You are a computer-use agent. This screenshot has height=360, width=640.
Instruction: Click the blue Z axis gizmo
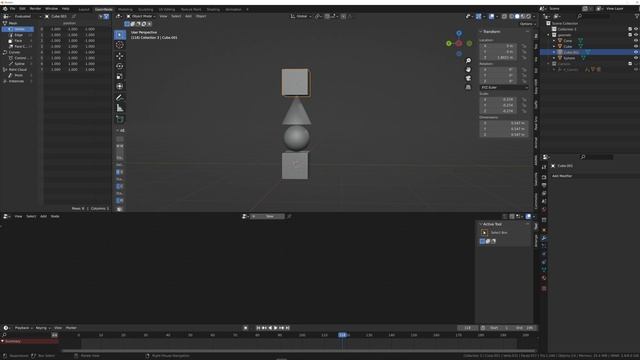pos(459,33)
